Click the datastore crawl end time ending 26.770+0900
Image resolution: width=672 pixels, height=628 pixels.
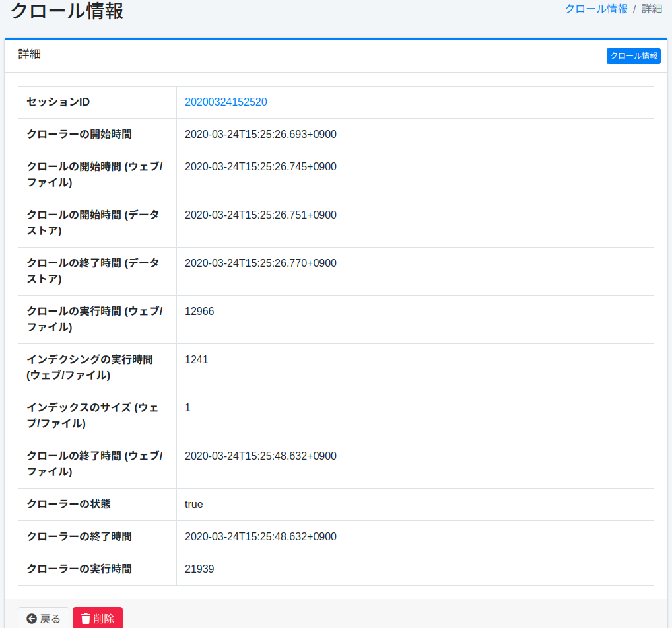(260, 263)
